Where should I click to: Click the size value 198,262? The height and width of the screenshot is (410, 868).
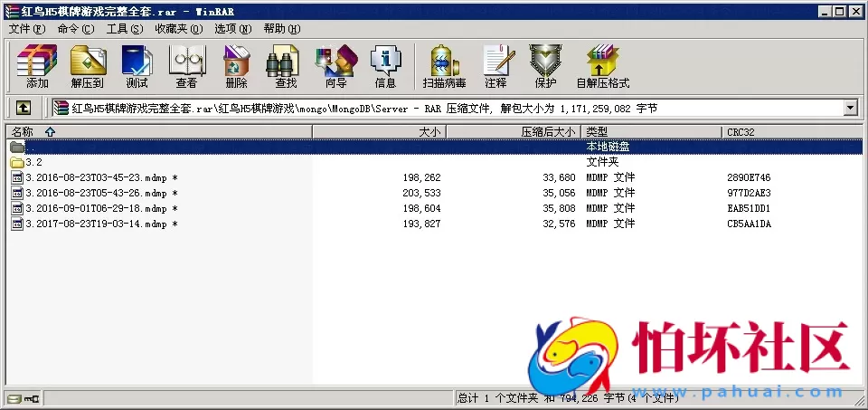(422, 178)
